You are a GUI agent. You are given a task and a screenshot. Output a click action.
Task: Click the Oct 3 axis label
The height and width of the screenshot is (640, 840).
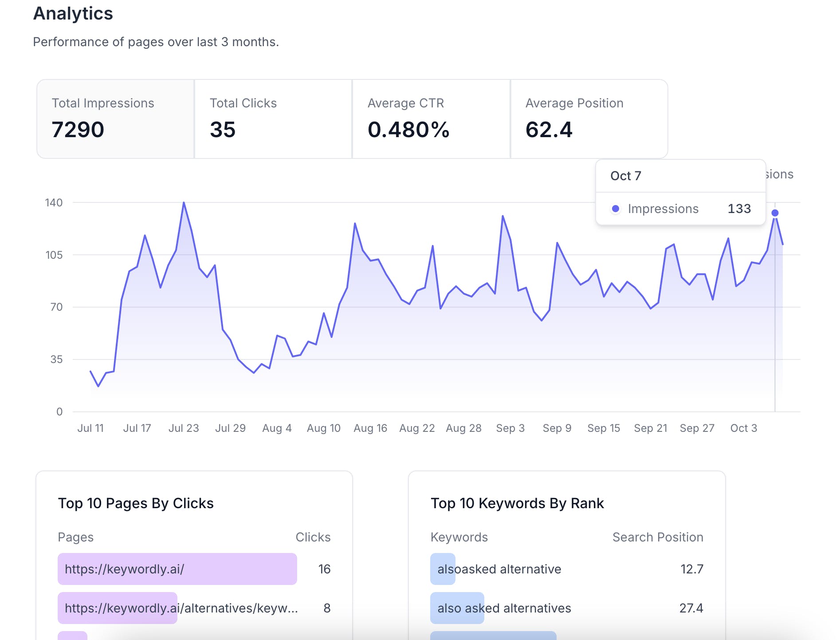(744, 428)
